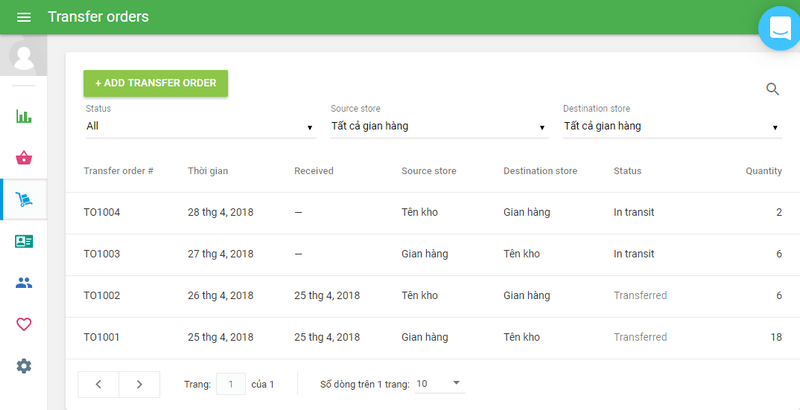Open the heart icon in the sidebar
Screen dimensions: 800x410
click(24, 324)
